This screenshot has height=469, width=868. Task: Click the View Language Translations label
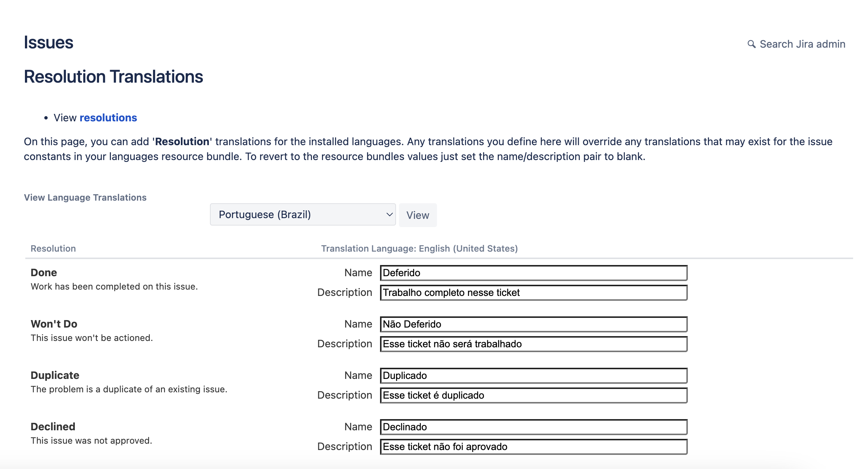(85, 198)
